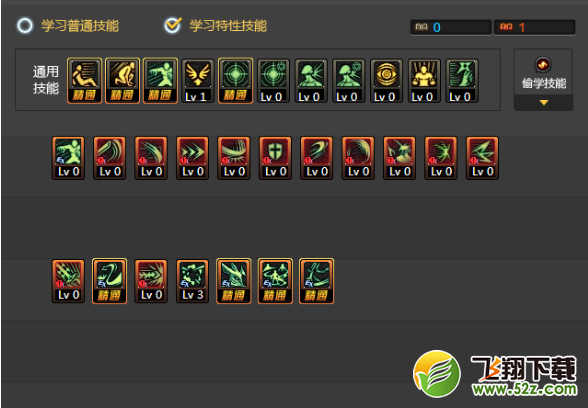Select the Lv 3 green burst skill
588x408 pixels.
192,281
